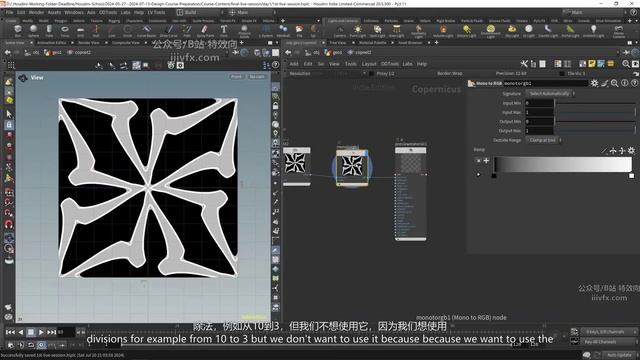Click the network editor wrench icon
The image size is (640, 360).
pyautogui.click(x=524, y=64)
